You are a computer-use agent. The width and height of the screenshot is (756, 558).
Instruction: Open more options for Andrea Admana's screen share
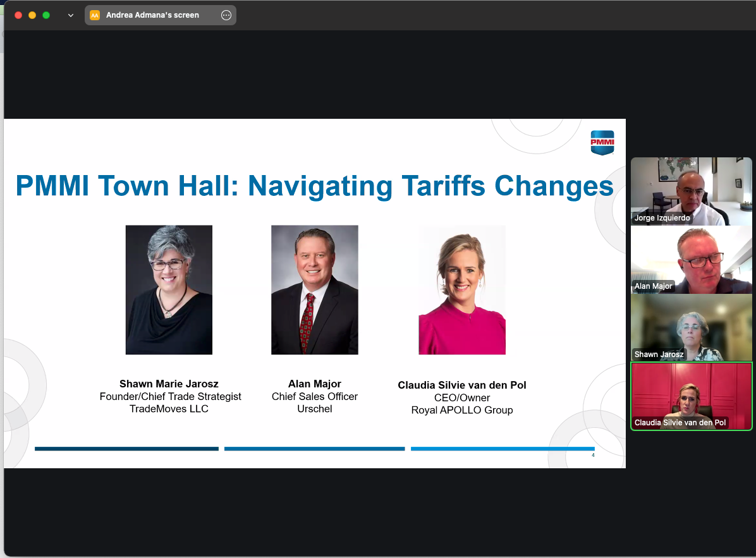pyautogui.click(x=226, y=15)
